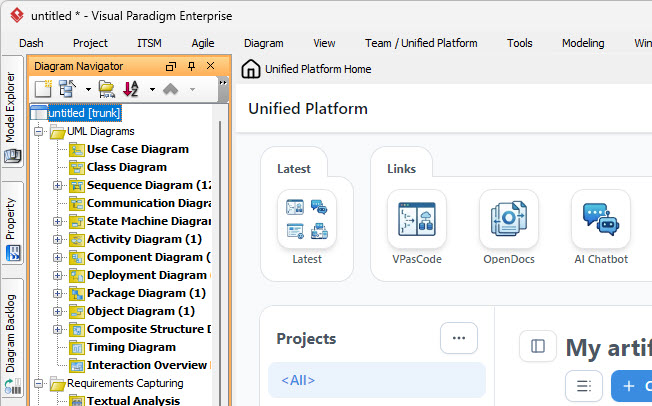The image size is (652, 406).
Task: Click the sort A-Z toolbar icon
Action: point(131,89)
